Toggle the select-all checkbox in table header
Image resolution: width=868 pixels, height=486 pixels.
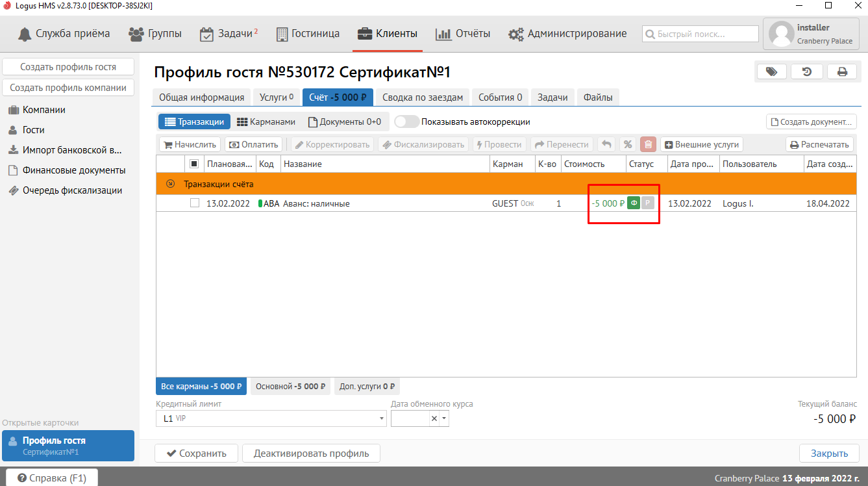click(194, 164)
